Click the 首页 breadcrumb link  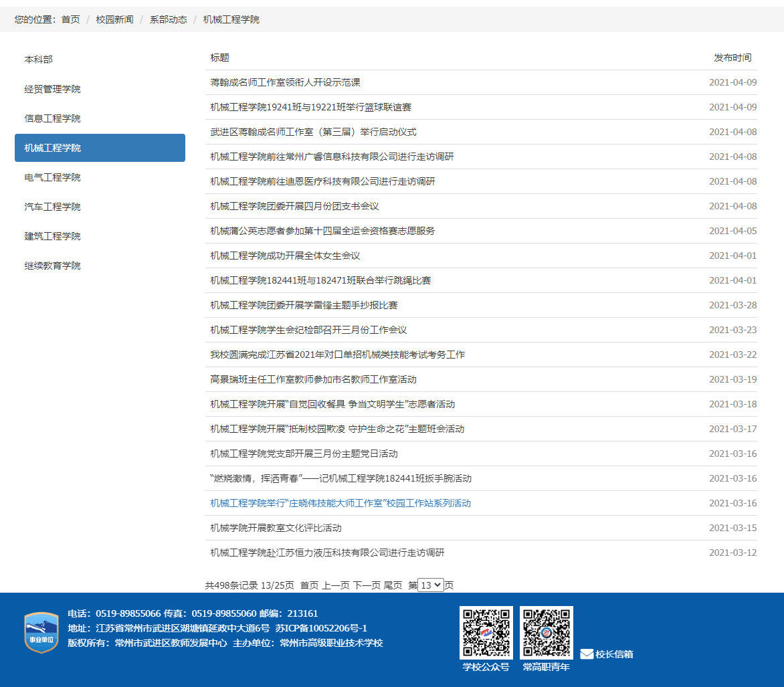click(70, 19)
